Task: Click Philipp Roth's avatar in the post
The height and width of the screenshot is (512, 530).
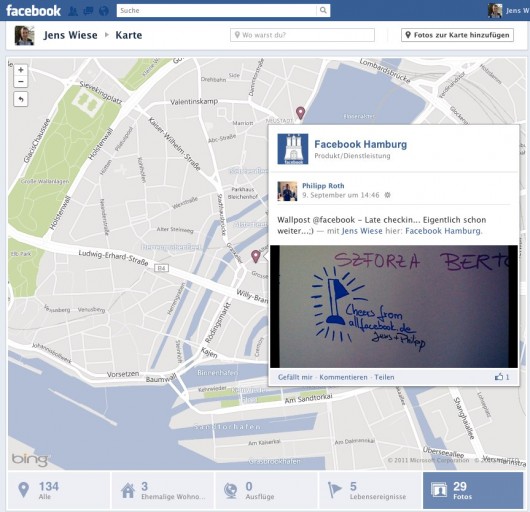Action: [287, 191]
